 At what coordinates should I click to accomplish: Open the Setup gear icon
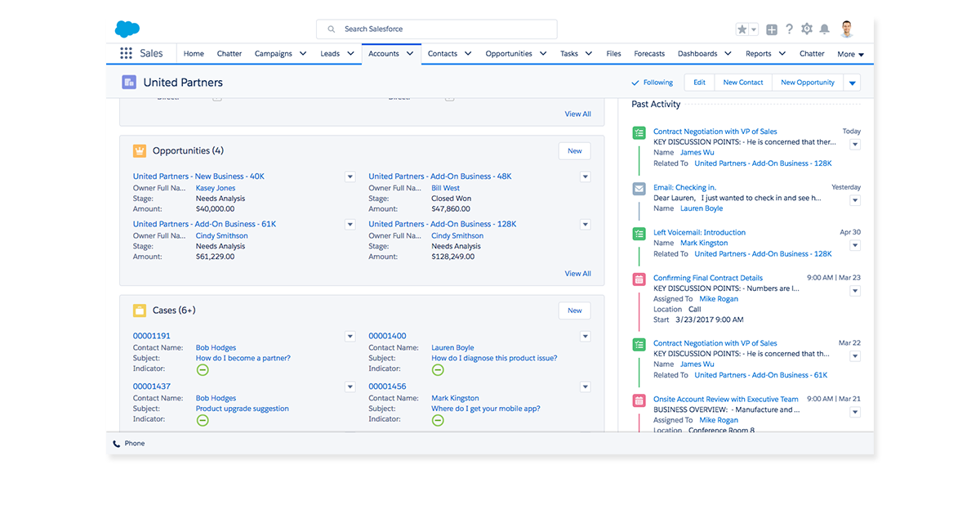click(x=807, y=29)
